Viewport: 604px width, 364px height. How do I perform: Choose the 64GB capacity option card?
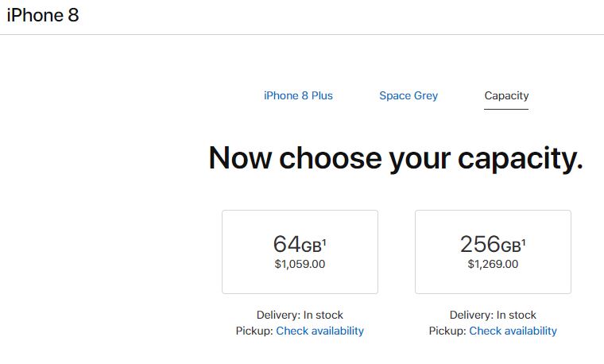point(300,252)
